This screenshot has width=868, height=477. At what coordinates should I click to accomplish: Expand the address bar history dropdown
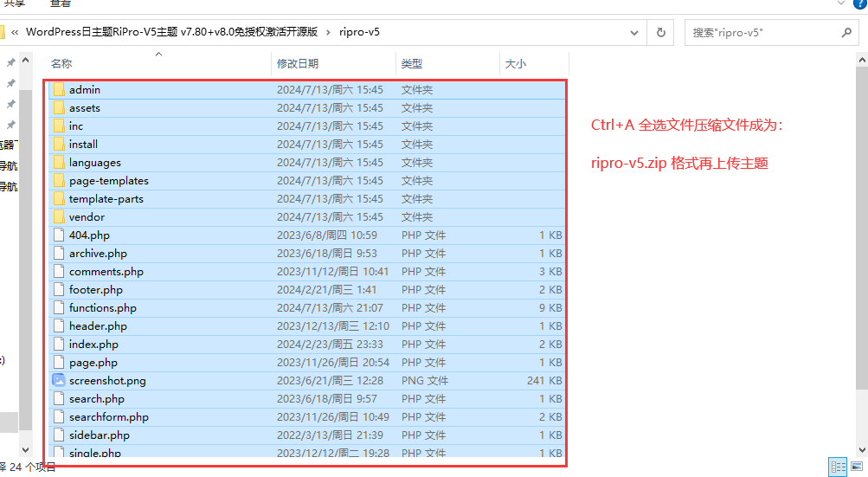coord(637,32)
